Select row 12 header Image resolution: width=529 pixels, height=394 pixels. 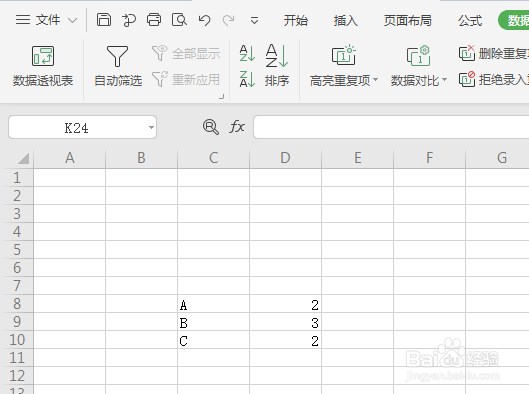click(17, 375)
